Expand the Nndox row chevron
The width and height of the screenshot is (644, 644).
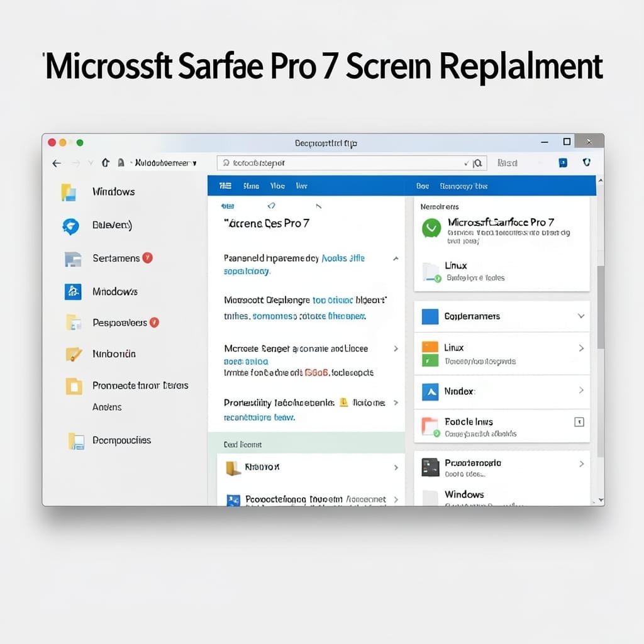[581, 390]
